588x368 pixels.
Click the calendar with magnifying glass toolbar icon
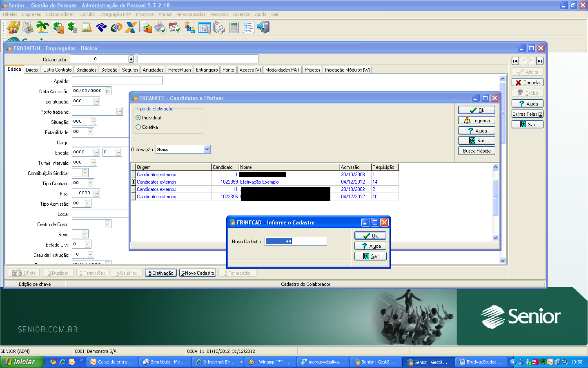pos(205,27)
